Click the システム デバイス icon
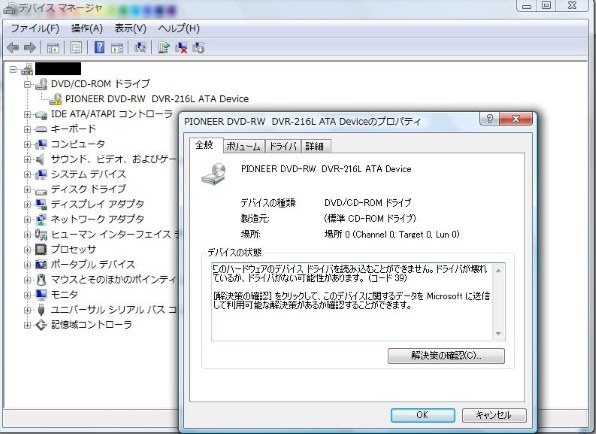 pyautogui.click(x=41, y=174)
